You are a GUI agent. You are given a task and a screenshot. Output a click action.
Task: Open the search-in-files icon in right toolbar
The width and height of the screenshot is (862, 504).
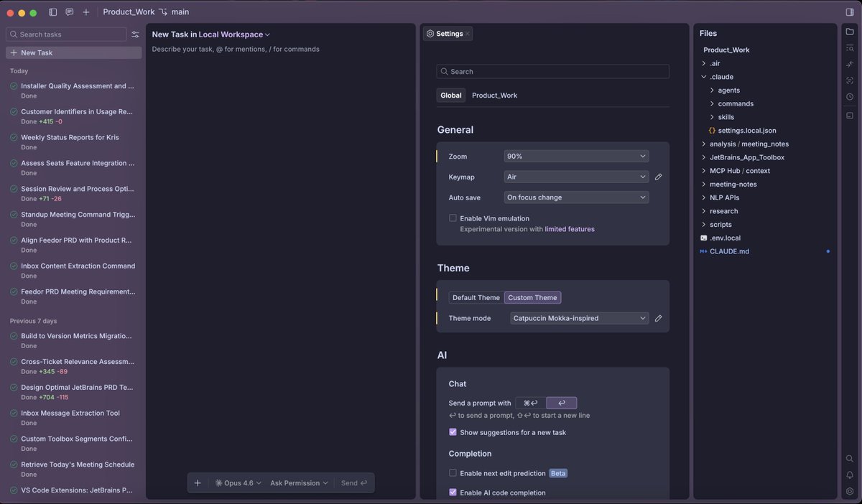tap(850, 48)
